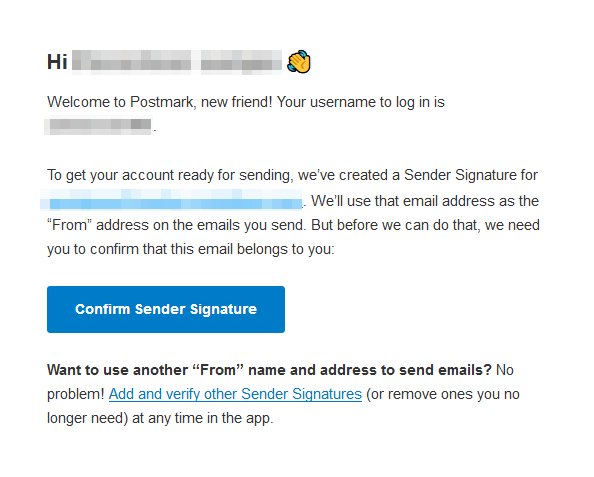Image resolution: width=594 pixels, height=477 pixels.
Task: Click "Sender Signature for" in second paragraph
Action: click(471, 175)
